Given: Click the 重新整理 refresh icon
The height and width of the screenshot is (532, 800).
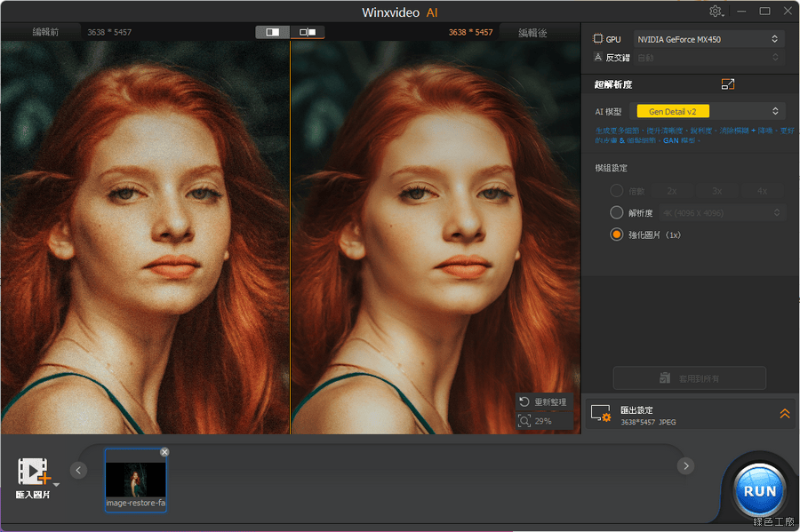Looking at the screenshot, I should [524, 402].
